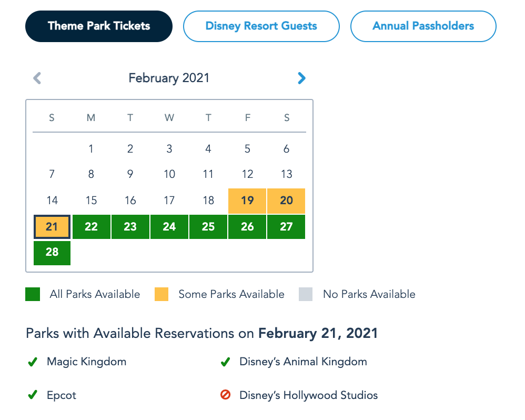This screenshot has height=420, width=525.
Task: Pick February 22 on the calendar
Action: click(91, 227)
